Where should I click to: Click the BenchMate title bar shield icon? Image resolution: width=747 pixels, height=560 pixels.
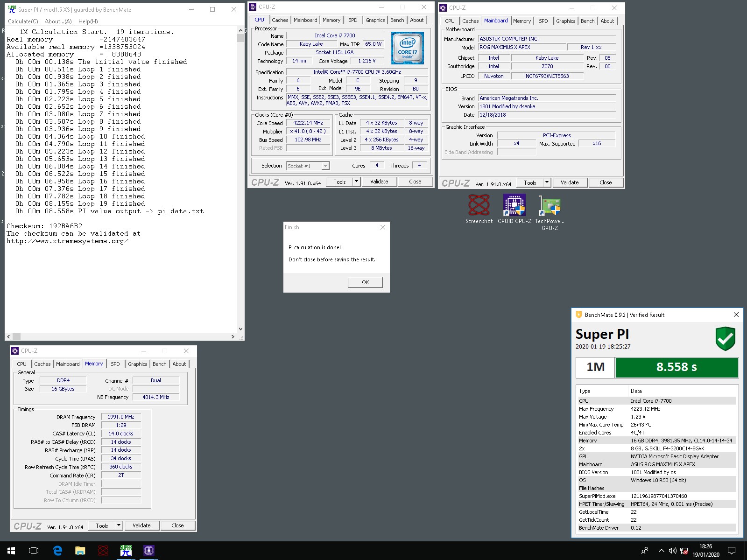pos(579,315)
